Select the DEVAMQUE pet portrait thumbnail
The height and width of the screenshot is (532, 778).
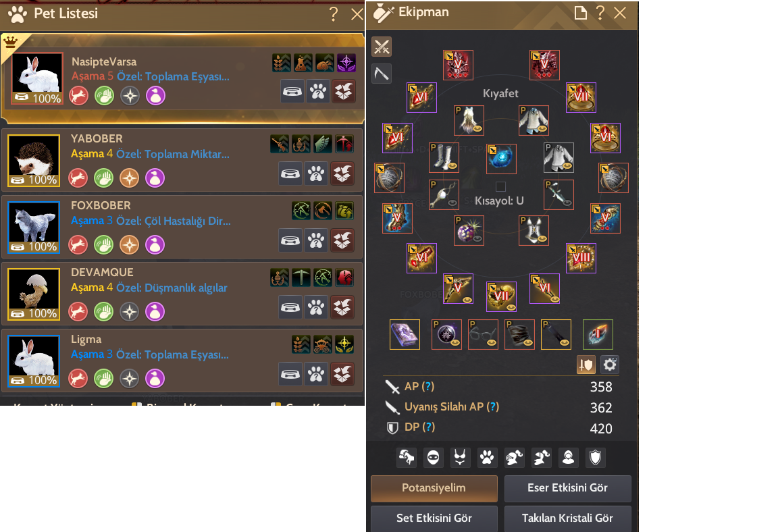pyautogui.click(x=34, y=294)
